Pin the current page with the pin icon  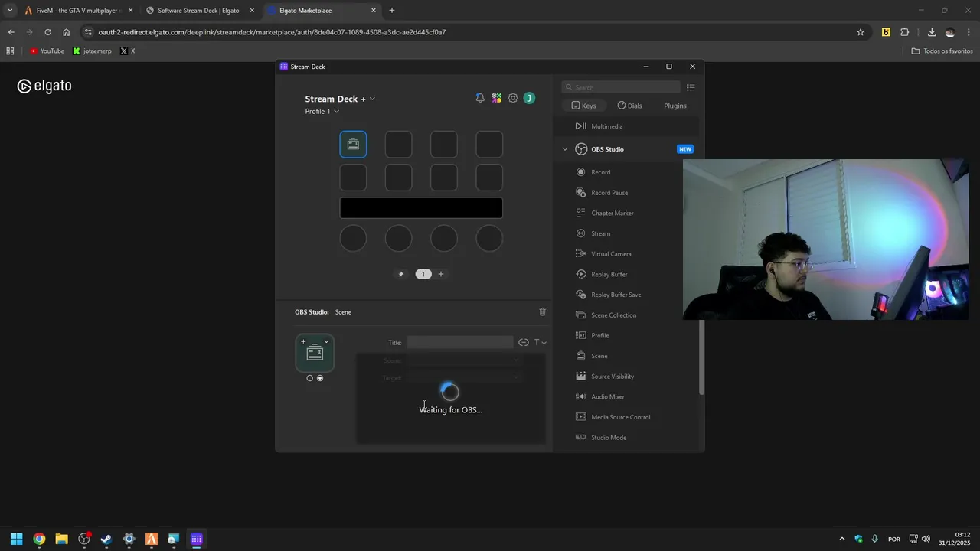tap(400, 274)
